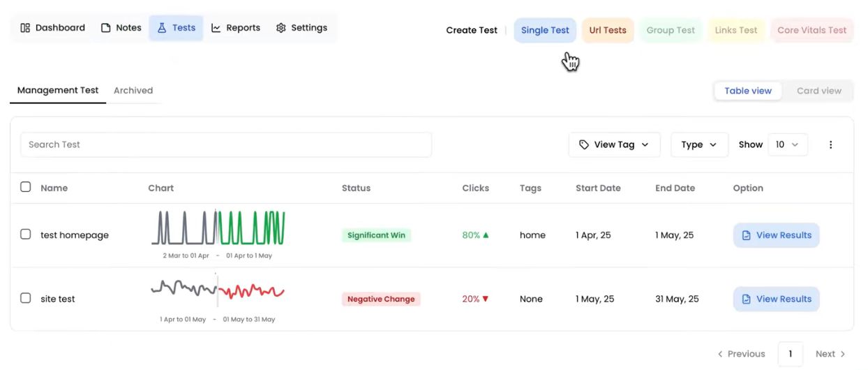Toggle the select-all checkbox in table header
The width and height of the screenshot is (868, 370).
click(x=26, y=187)
